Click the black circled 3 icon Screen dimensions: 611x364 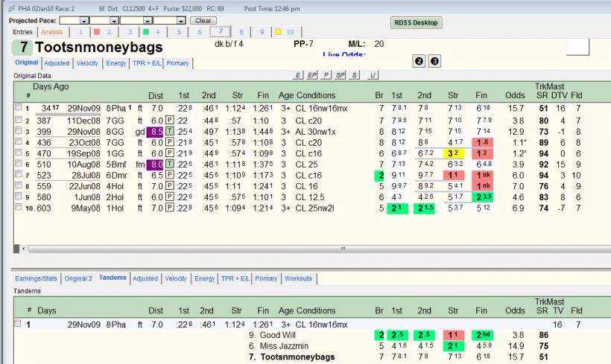pos(434,61)
